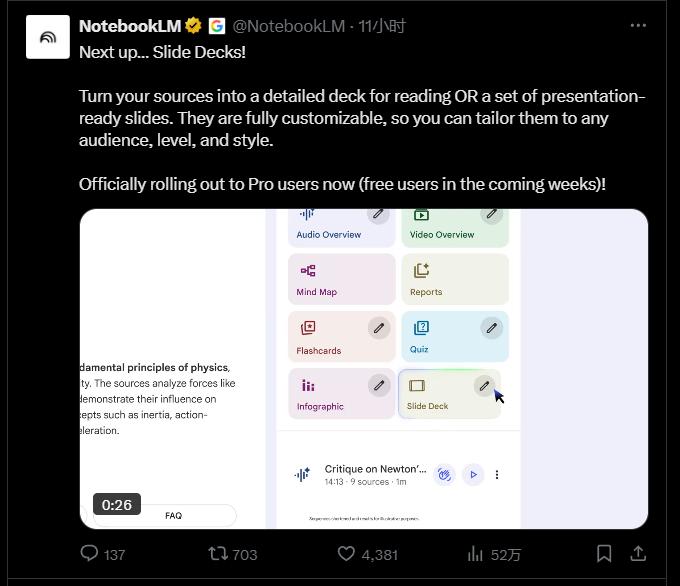This screenshot has height=586, width=680.
Task: Click edit pencil on Infographic tile
Action: (x=378, y=384)
